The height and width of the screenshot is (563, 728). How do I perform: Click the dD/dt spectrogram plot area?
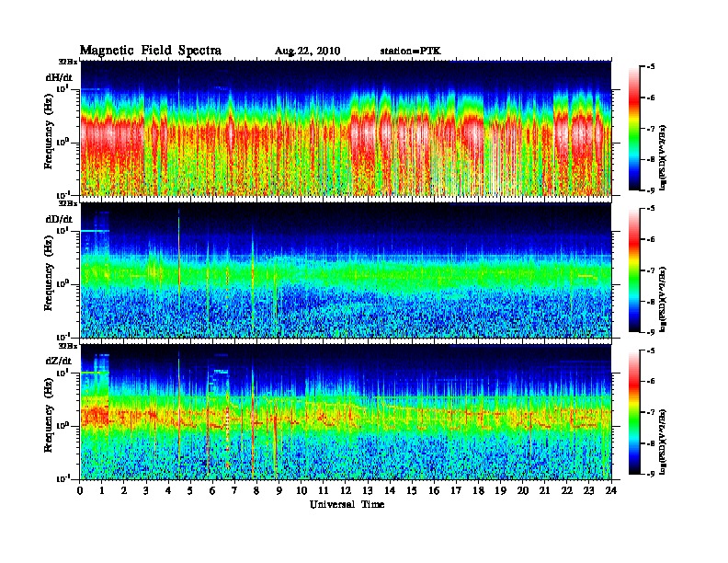tap(346, 270)
